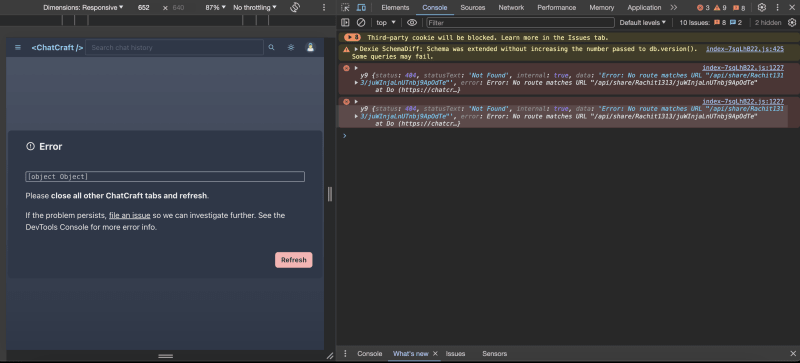Open the drawer three-dot menu
Viewport: 800px width, 363px height.
[x=345, y=353]
